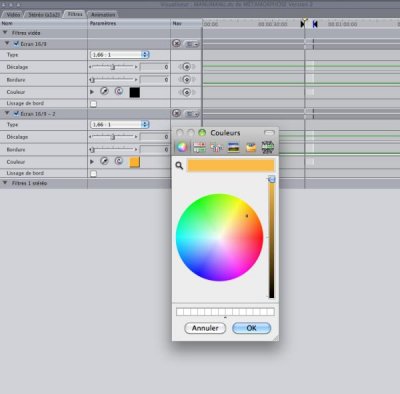Add a keyframe for first Couleur
400x394 pixels.
pyautogui.click(x=187, y=92)
